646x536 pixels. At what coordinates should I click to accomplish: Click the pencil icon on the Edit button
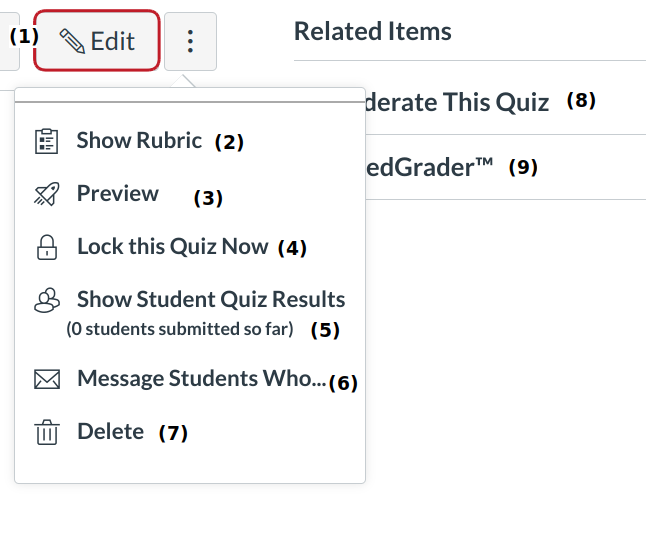[72, 41]
